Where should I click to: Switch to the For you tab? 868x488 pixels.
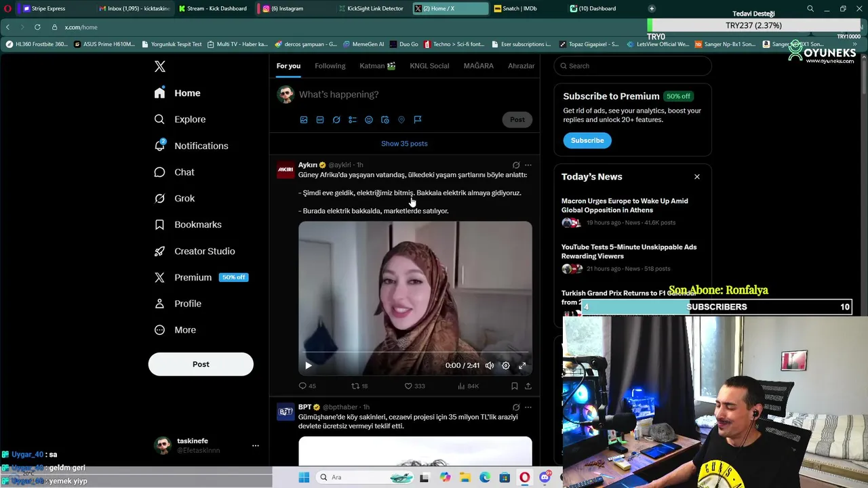(x=288, y=66)
